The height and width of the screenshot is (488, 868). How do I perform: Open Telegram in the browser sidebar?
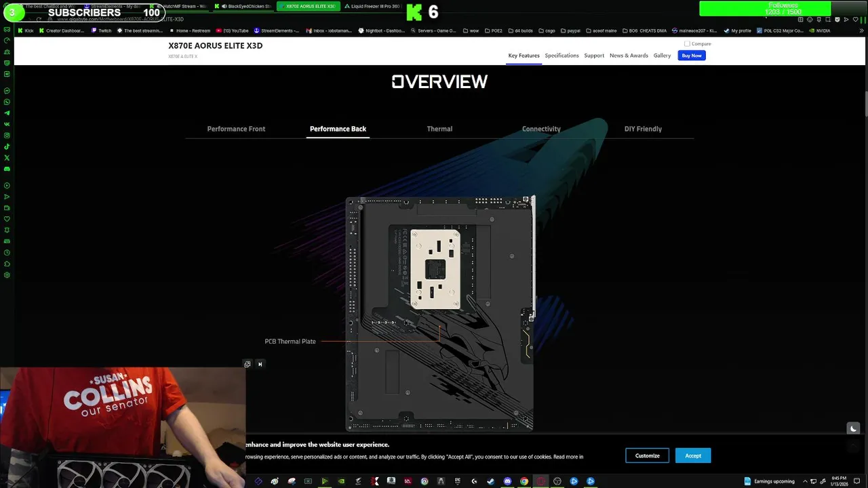pyautogui.click(x=7, y=113)
